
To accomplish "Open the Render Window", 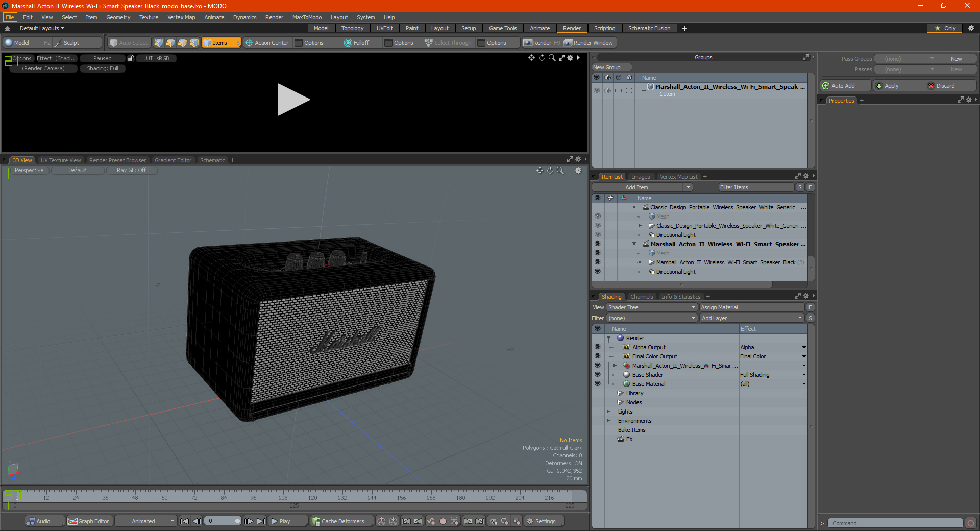I will coord(589,43).
